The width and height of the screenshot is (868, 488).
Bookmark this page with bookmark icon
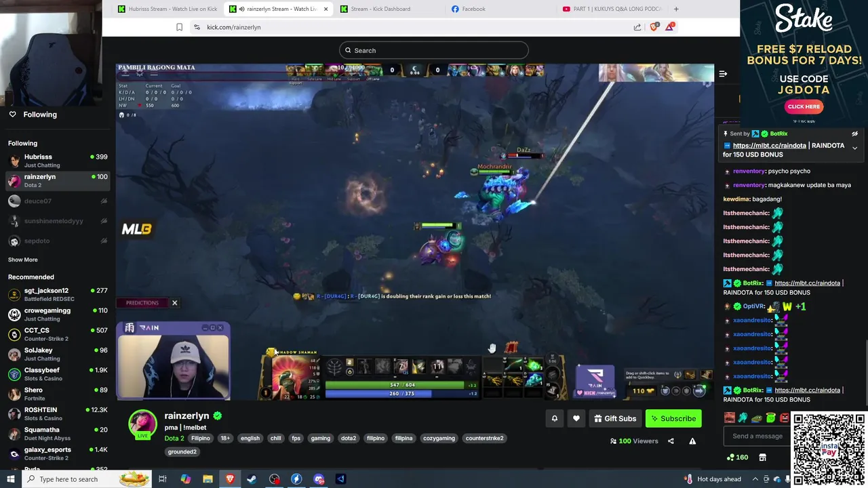click(x=179, y=27)
